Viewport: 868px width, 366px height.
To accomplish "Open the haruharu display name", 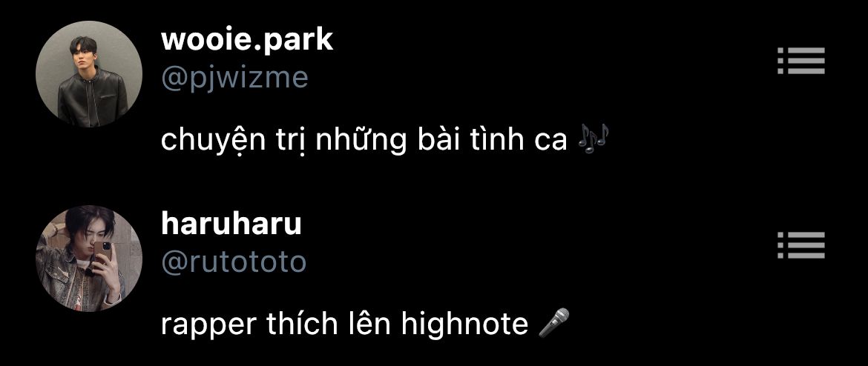I will point(231,224).
